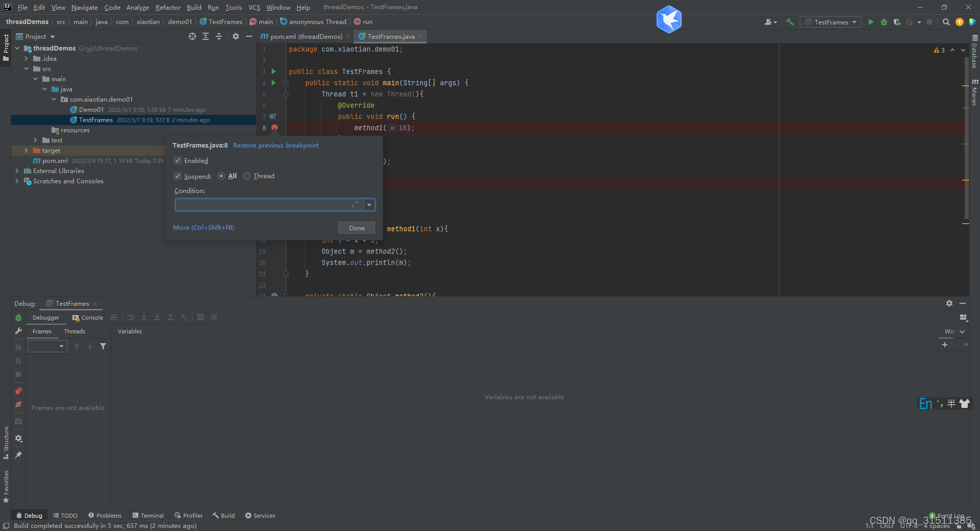The height and width of the screenshot is (531, 980).
Task: Select the All suspend radio button
Action: tap(221, 176)
